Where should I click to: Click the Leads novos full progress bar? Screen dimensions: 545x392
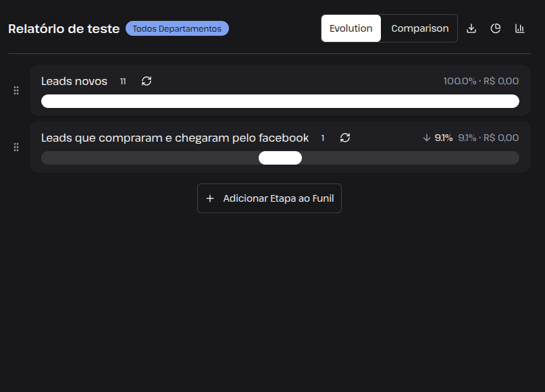280,101
